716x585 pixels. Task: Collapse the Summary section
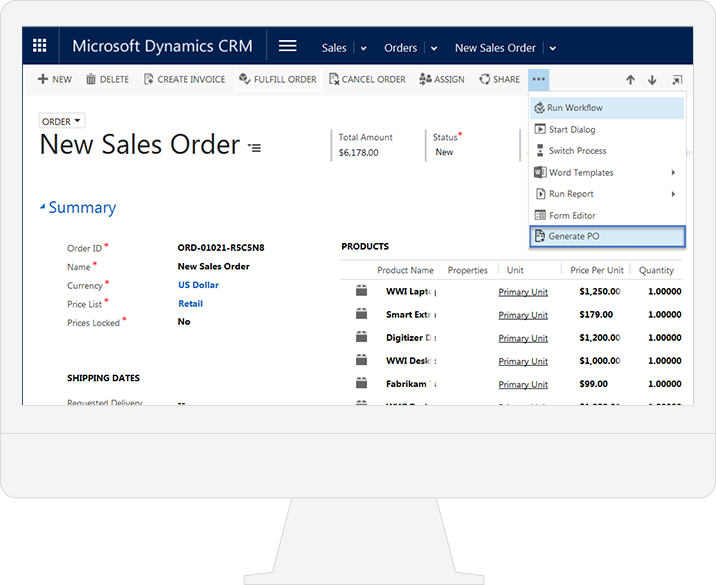point(42,207)
